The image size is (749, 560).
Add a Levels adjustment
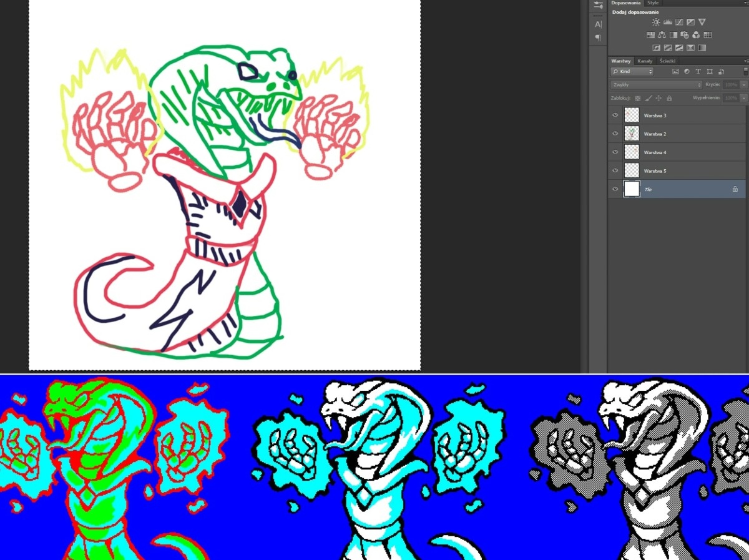(x=668, y=22)
